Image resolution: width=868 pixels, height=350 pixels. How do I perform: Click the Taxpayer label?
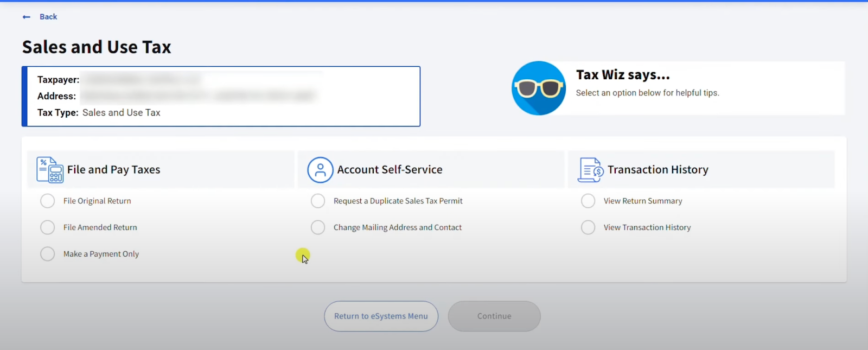click(x=58, y=80)
